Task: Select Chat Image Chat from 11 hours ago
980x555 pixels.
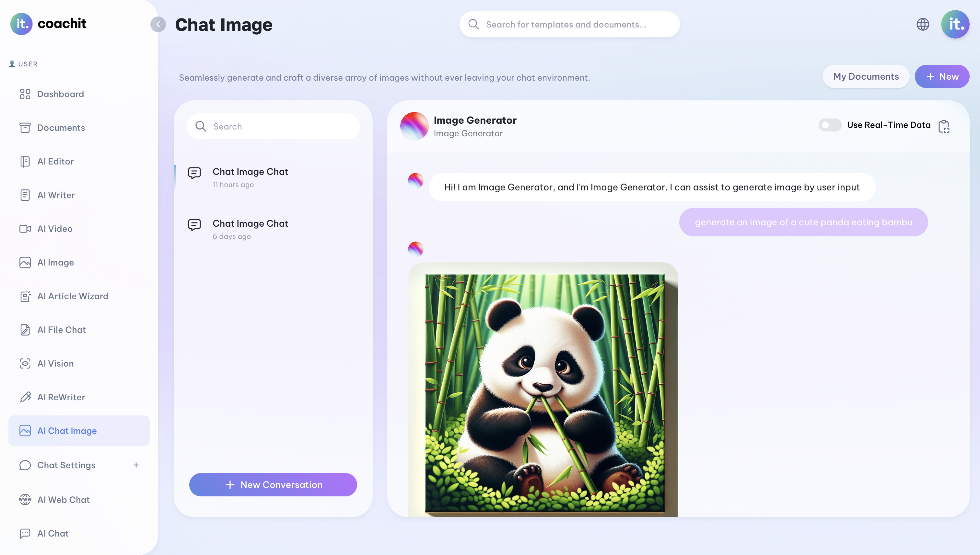Action: click(250, 177)
